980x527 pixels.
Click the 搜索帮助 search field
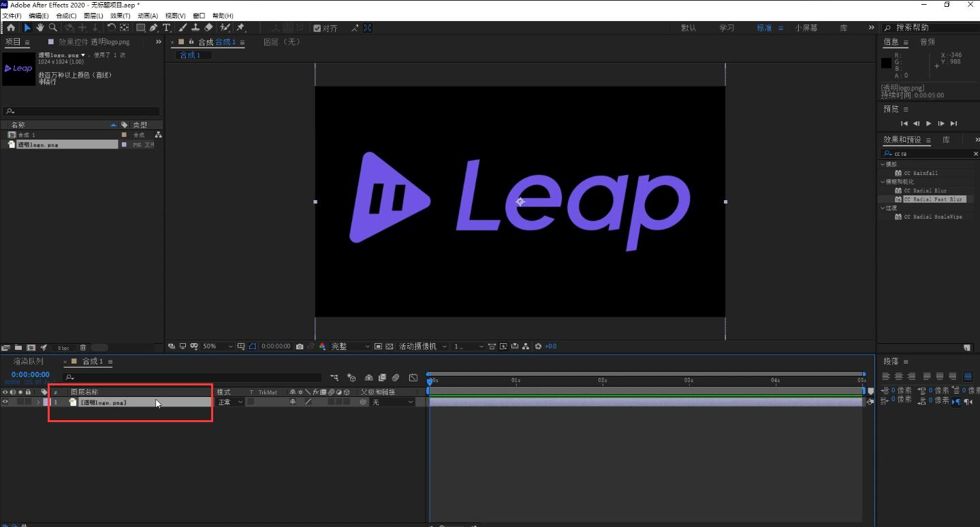pyautogui.click(x=929, y=28)
